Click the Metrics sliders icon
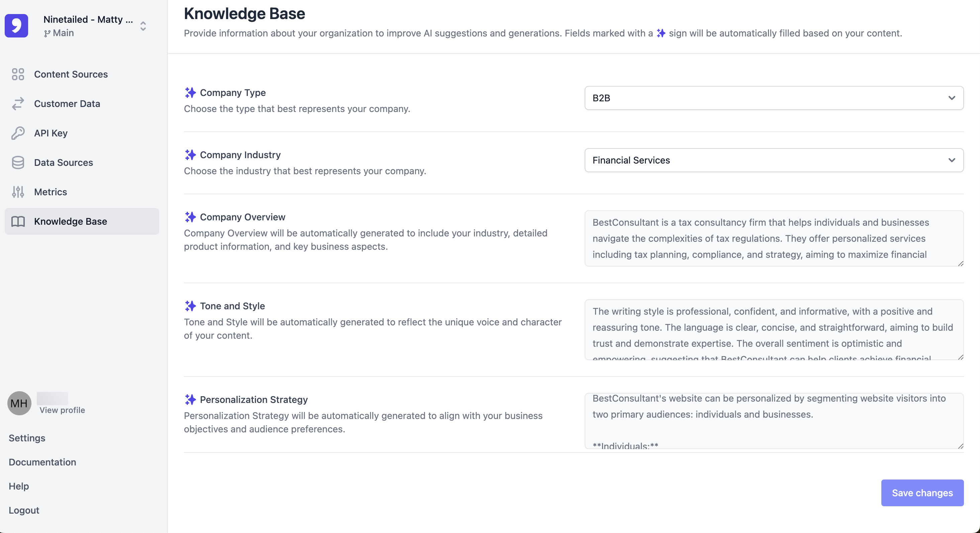Screen dimensions: 980x533 pos(18,192)
